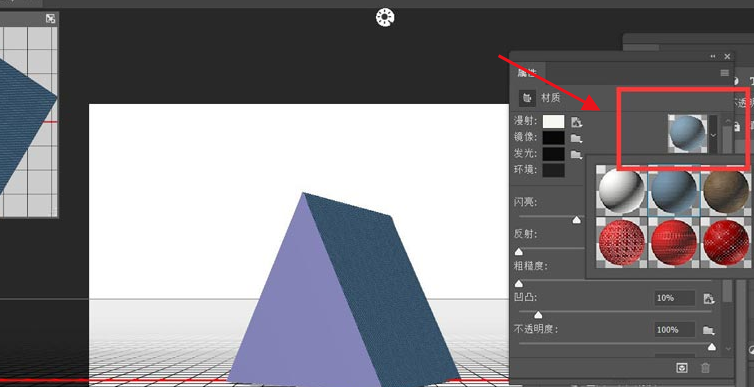This screenshot has width=754, height=387.
Task: Collapse the properties panel with double arrows
Action: (x=713, y=56)
